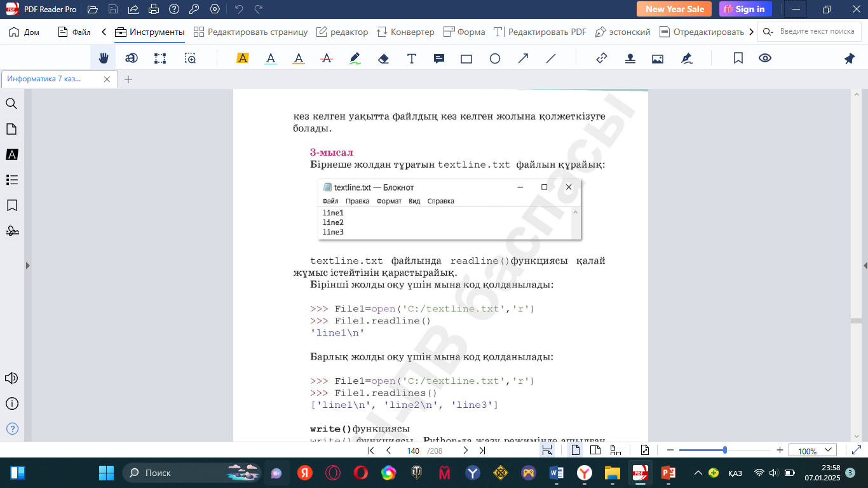Click the Sign in button
868x488 pixels.
tap(745, 9)
